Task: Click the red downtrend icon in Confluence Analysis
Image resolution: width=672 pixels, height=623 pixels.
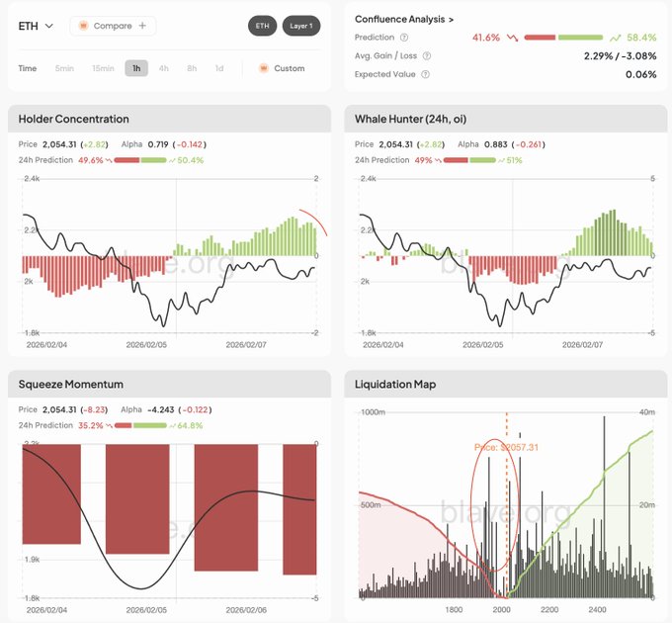Action: tap(512, 38)
